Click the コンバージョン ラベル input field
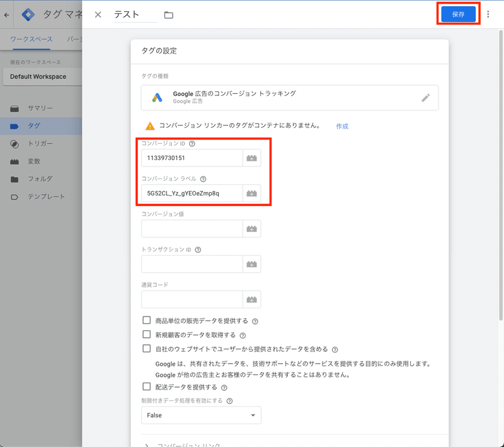504x447 pixels. (x=192, y=194)
